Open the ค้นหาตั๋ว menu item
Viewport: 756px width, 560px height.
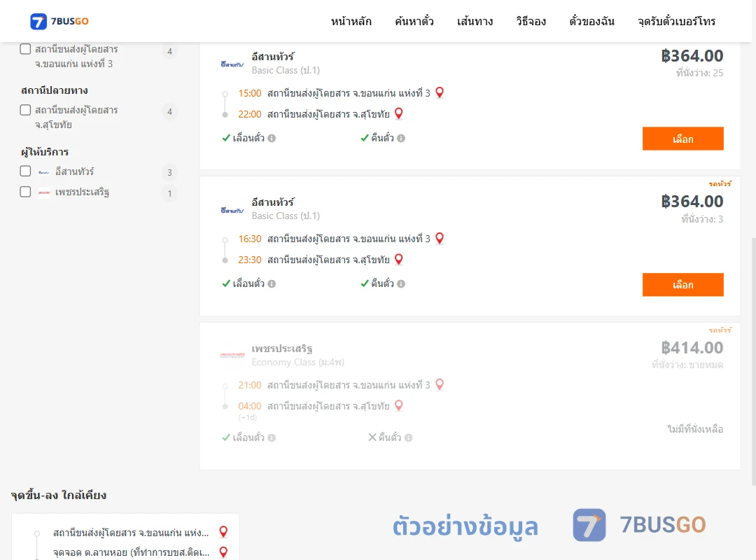414,21
